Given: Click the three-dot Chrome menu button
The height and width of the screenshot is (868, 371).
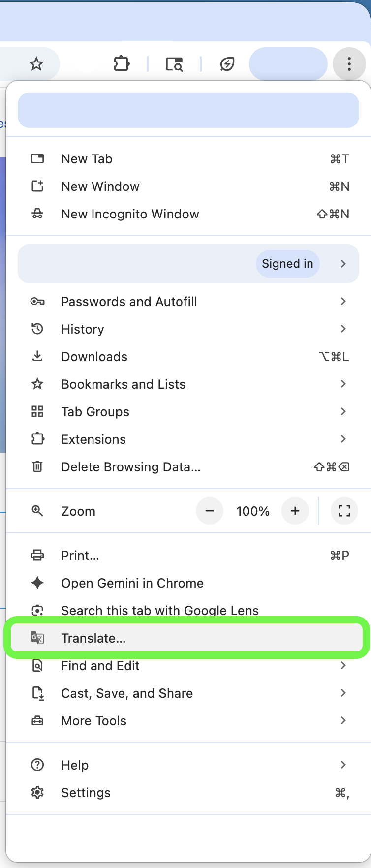Looking at the screenshot, I should (x=349, y=64).
